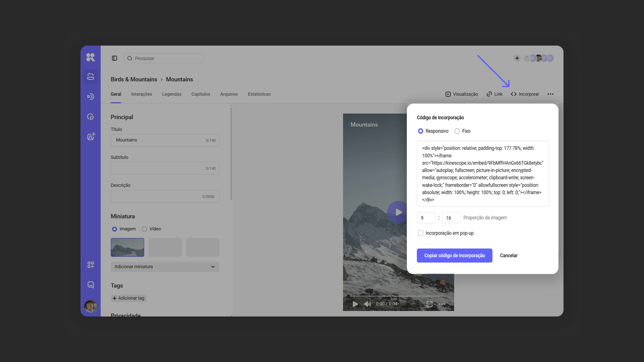Click the Código de incorporação heading

tap(440, 118)
